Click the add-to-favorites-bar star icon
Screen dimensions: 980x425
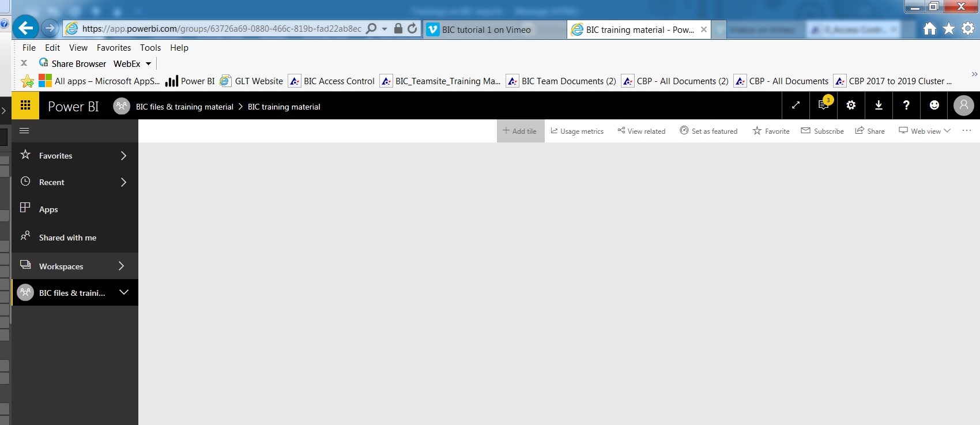click(27, 81)
